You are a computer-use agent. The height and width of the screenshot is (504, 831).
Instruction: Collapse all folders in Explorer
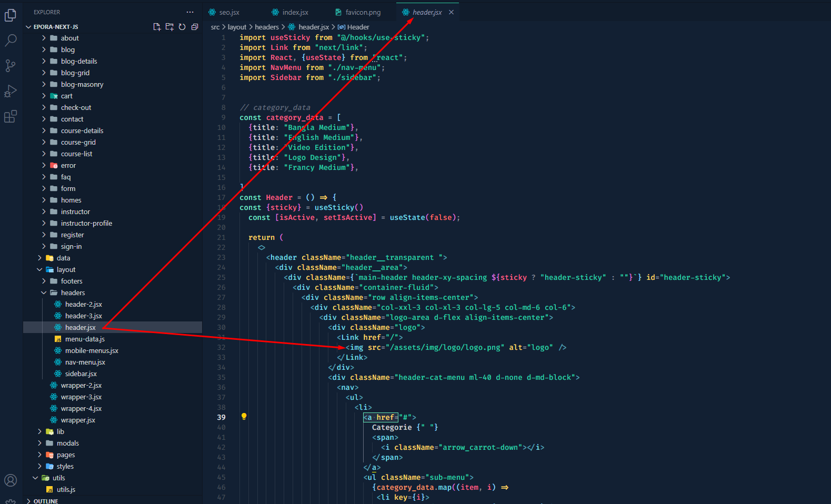click(195, 27)
